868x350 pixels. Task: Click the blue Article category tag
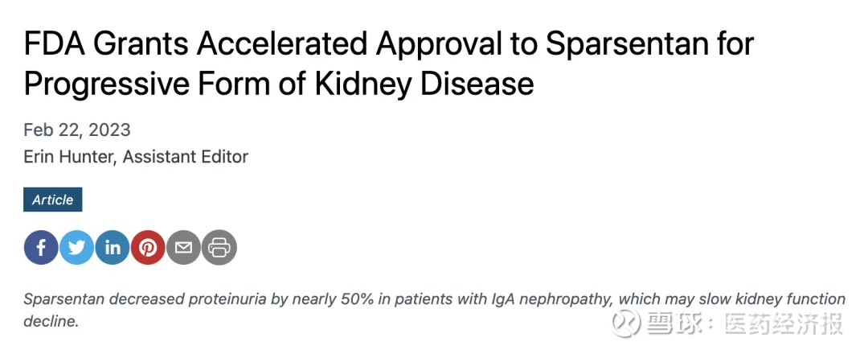coord(53,200)
